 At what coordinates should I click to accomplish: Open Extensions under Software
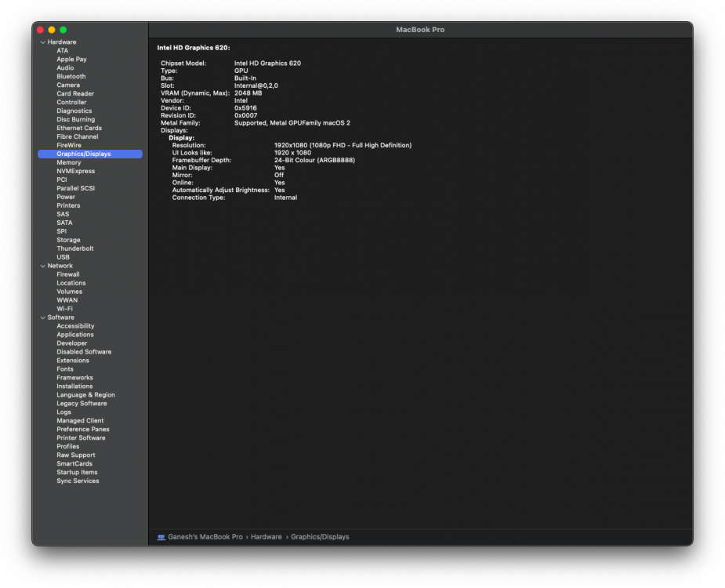pyautogui.click(x=73, y=361)
